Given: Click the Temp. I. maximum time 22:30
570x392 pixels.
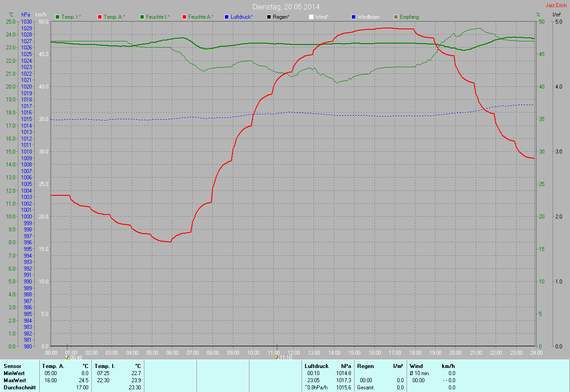Looking at the screenshot, I should [x=103, y=380].
